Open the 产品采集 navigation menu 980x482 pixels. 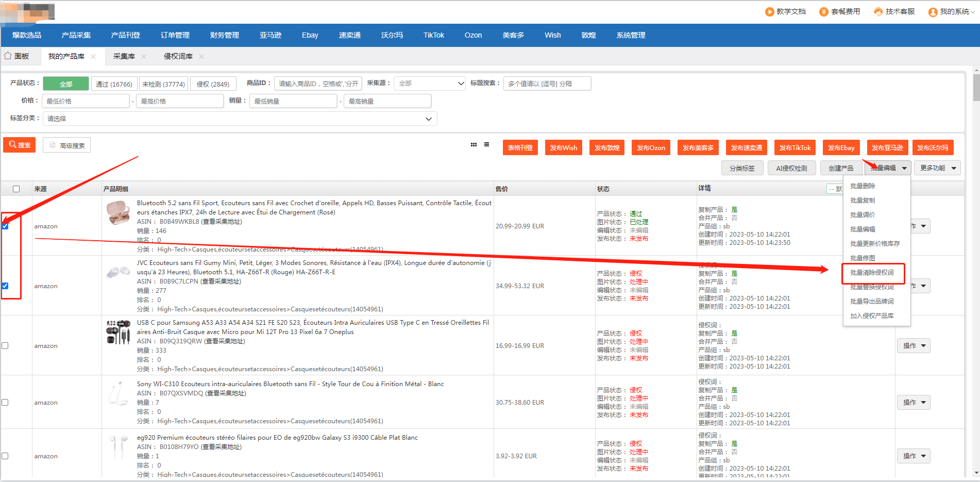point(76,35)
